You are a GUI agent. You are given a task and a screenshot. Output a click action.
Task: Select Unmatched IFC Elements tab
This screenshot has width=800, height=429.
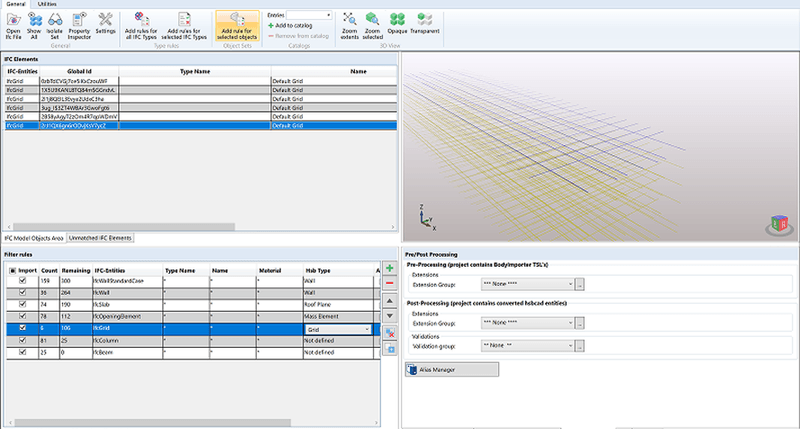100,238
